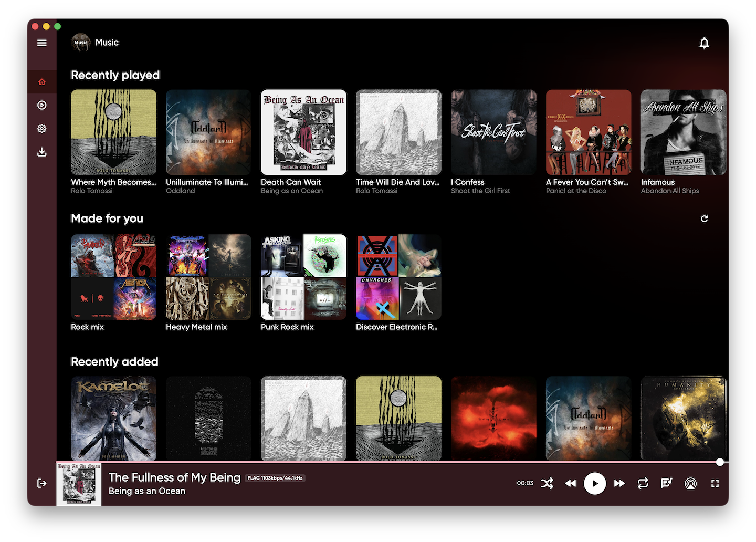Open the Heavy Metal mix cover collage
The height and width of the screenshot is (542, 756).
pyautogui.click(x=209, y=277)
